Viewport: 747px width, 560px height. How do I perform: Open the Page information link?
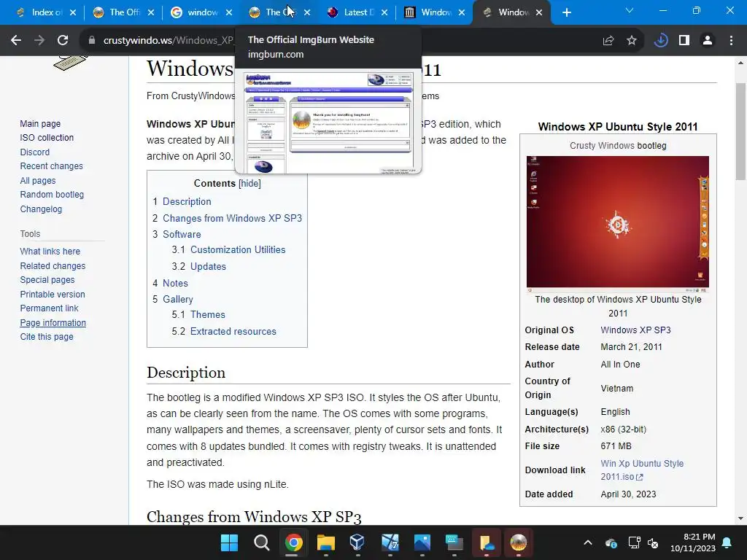pyautogui.click(x=53, y=322)
